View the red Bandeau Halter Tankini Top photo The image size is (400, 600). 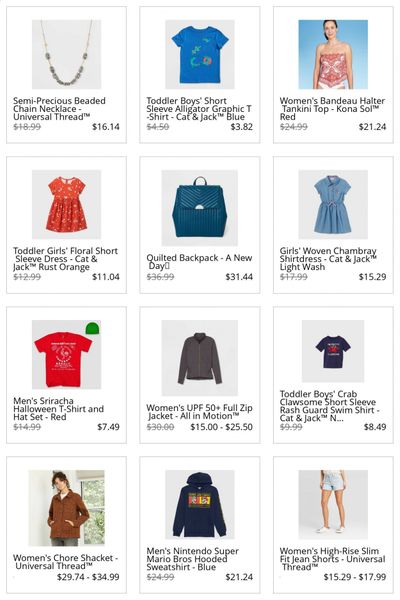click(x=333, y=54)
